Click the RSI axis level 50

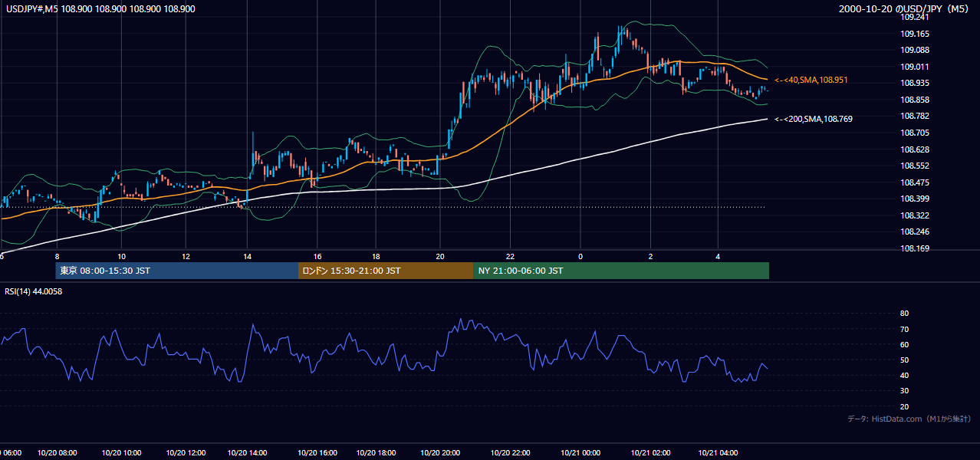point(904,360)
